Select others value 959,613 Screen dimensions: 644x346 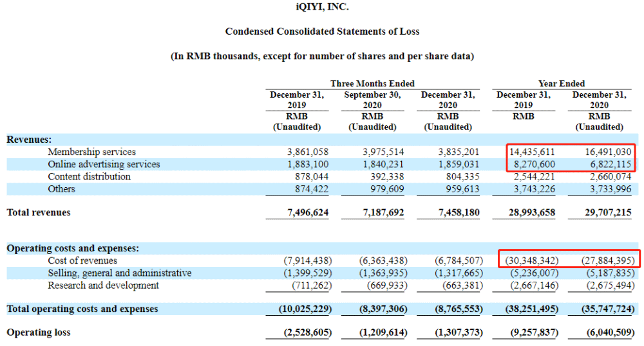tap(463, 189)
